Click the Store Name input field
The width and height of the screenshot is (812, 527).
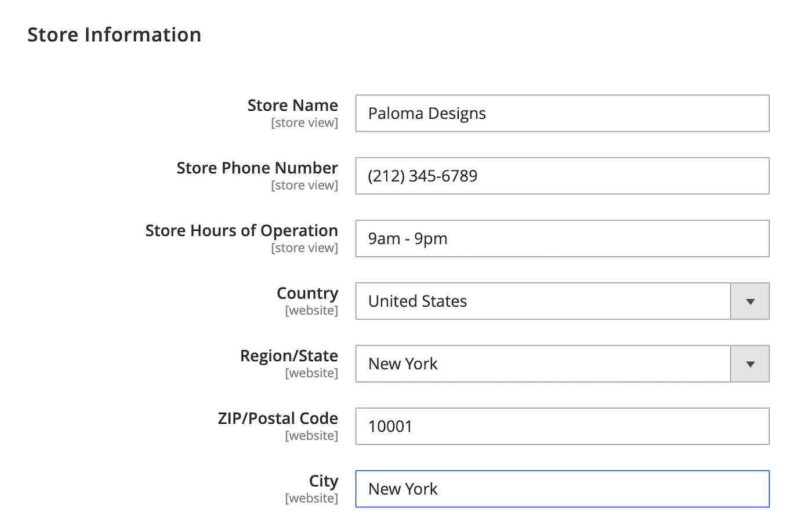(561, 113)
